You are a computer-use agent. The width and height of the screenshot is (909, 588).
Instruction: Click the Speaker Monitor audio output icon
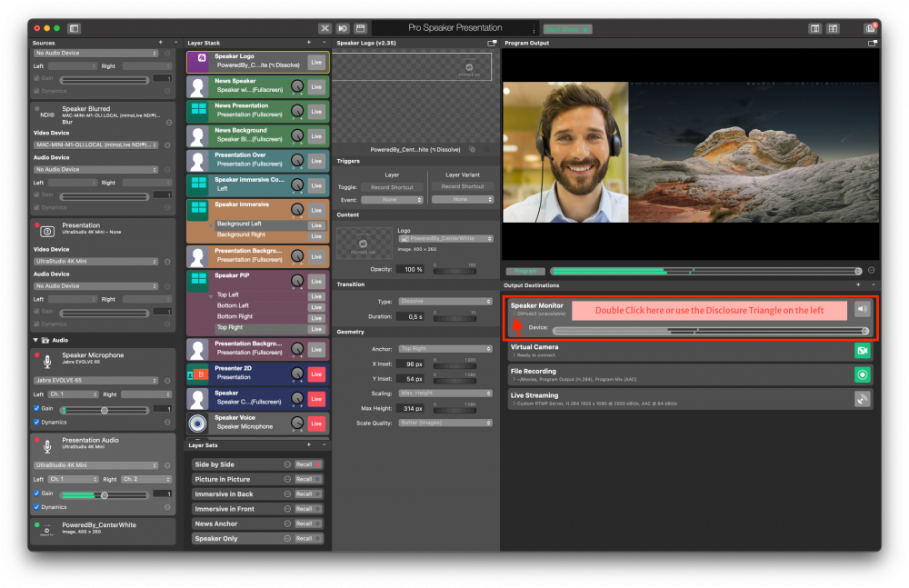click(862, 309)
